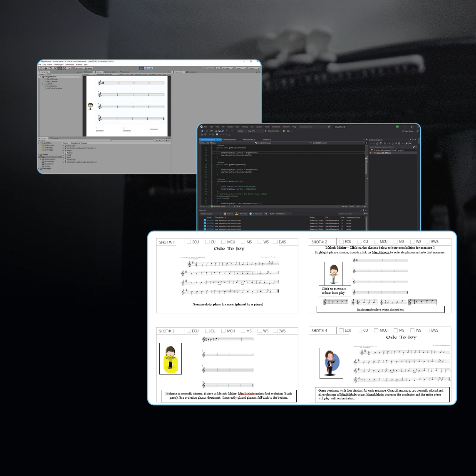
Task: Check the MCU box for Shot 1
Action: tap(223, 242)
